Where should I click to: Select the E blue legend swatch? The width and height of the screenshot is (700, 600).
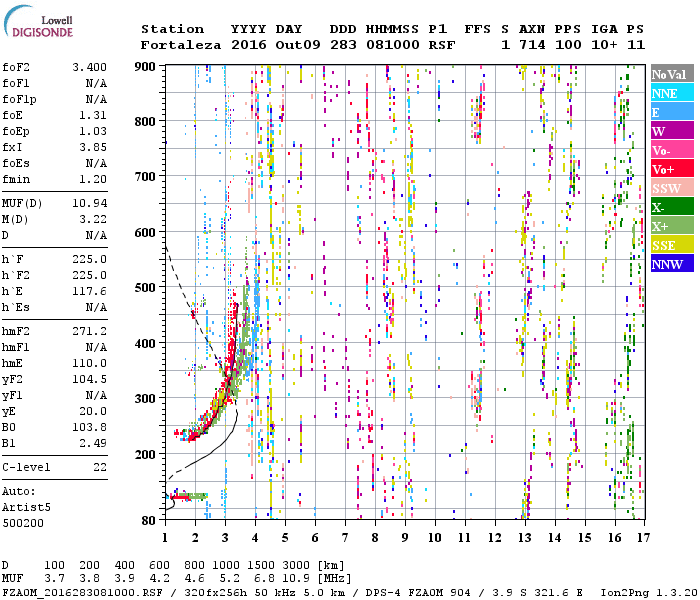click(x=672, y=112)
